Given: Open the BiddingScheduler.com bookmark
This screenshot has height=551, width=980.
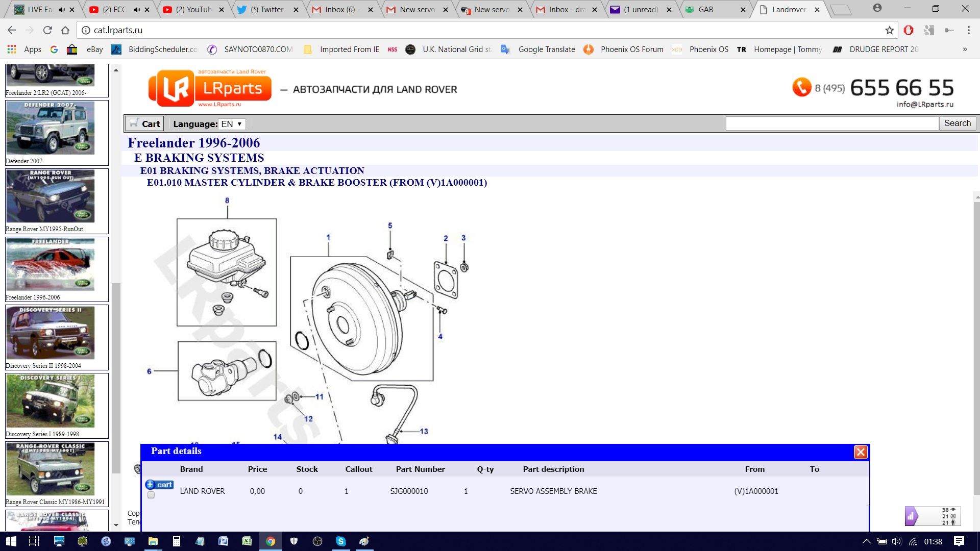Looking at the screenshot, I should tap(155, 49).
